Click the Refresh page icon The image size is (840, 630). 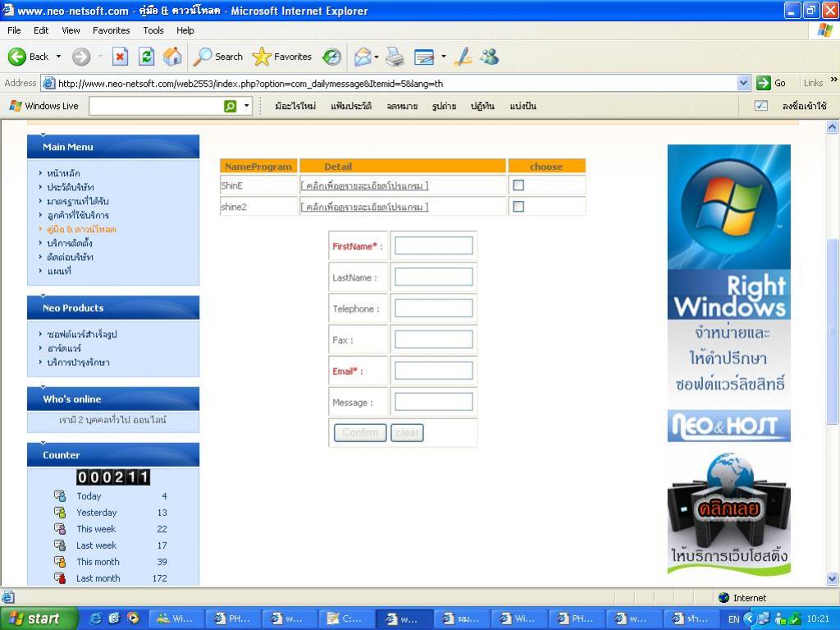(x=146, y=57)
